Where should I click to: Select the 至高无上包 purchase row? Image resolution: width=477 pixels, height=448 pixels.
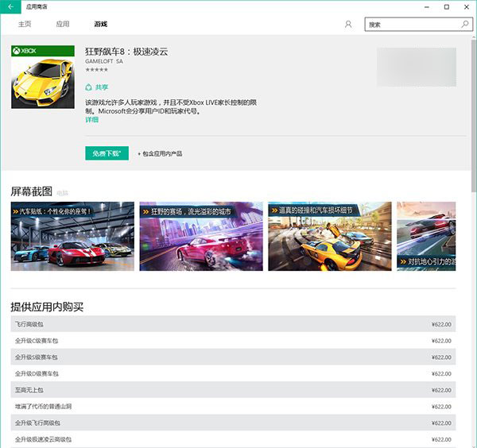233,390
